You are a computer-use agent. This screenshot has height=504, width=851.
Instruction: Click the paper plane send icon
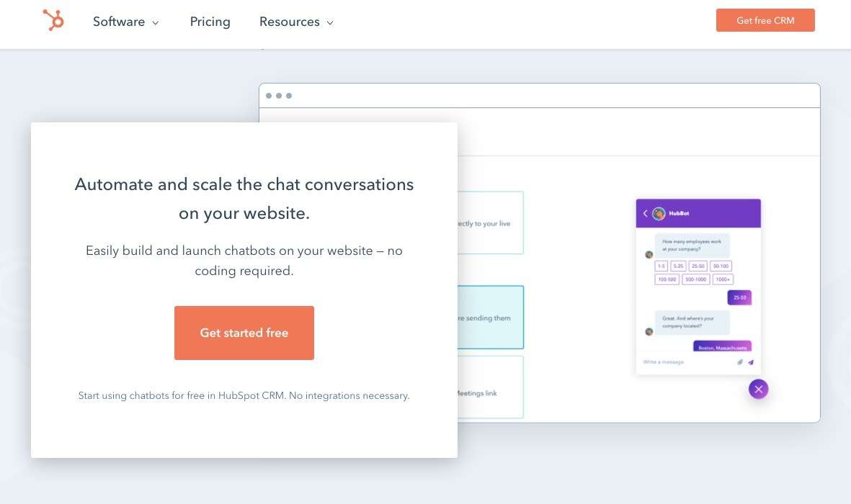751,362
